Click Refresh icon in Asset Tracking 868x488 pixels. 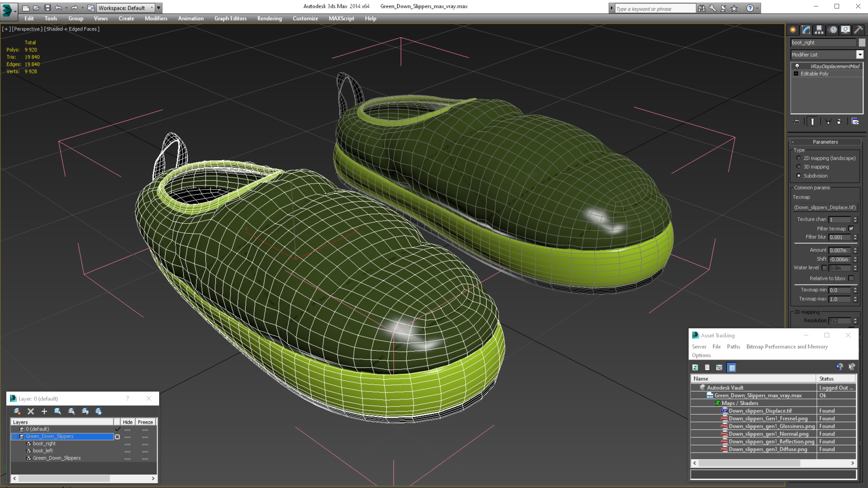695,368
